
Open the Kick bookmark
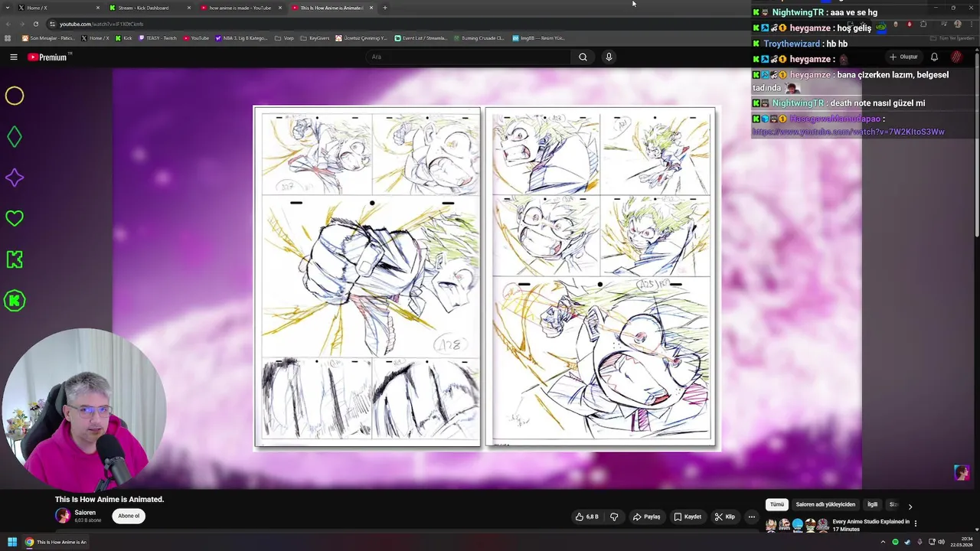pyautogui.click(x=123, y=37)
